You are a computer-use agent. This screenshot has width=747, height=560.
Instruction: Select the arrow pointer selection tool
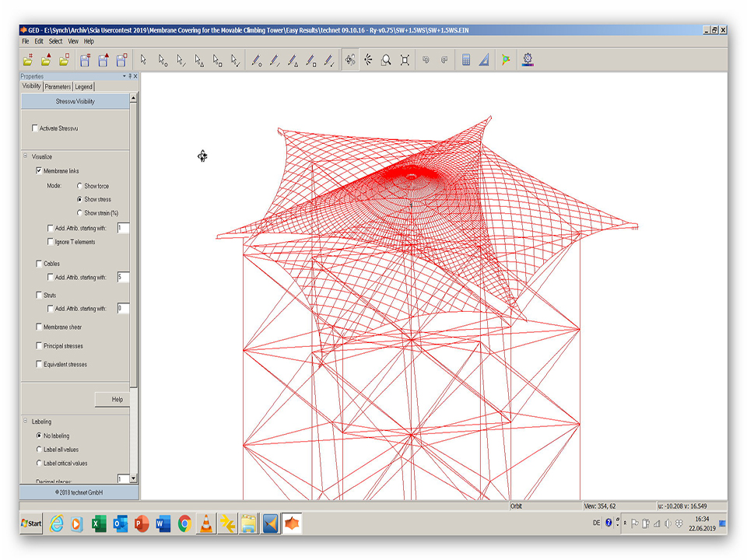[x=143, y=60]
